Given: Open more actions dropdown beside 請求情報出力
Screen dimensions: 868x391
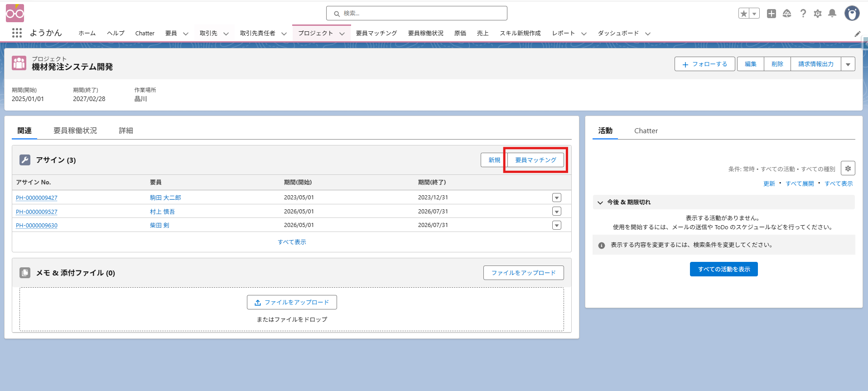Looking at the screenshot, I should click(848, 64).
